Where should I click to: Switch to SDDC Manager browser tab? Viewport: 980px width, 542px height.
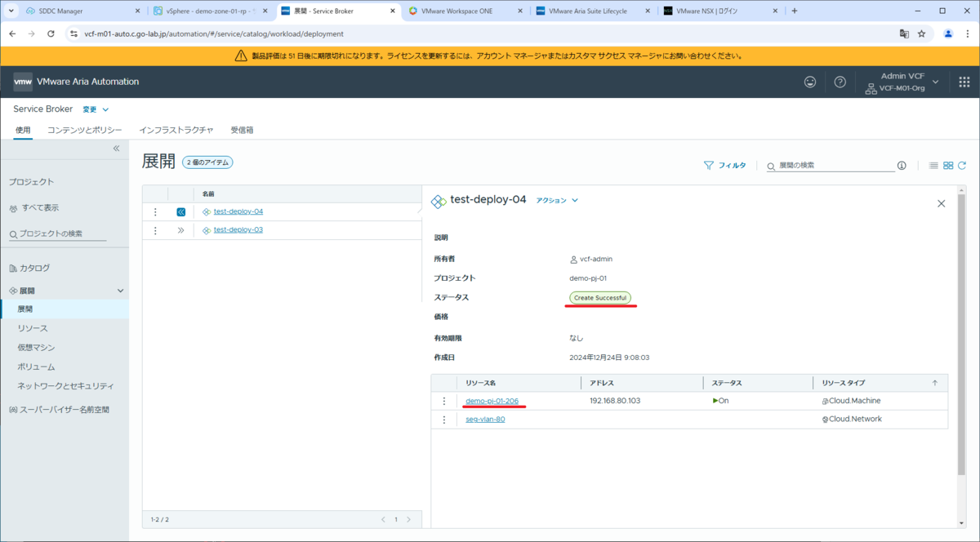(85, 11)
